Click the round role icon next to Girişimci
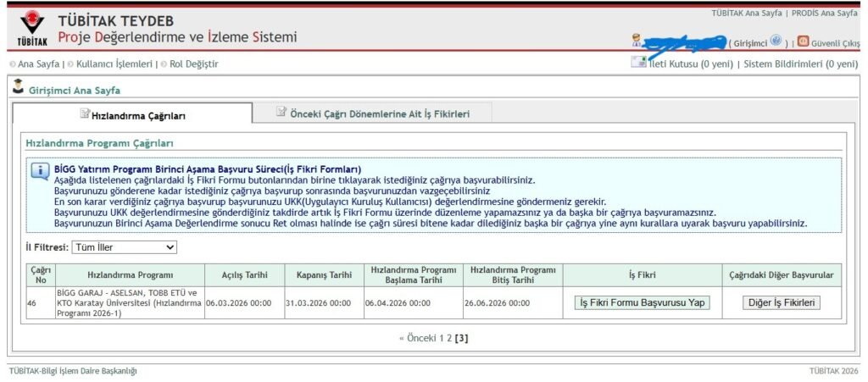 (x=776, y=41)
